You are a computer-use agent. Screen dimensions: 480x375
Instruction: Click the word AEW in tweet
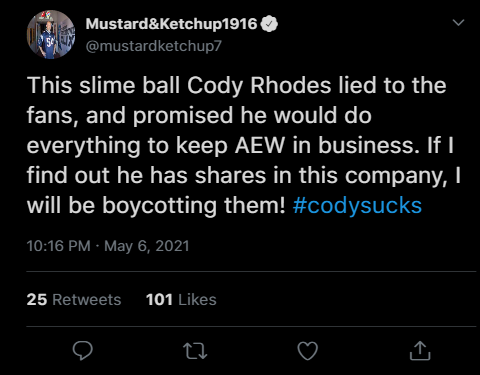[x=260, y=146]
